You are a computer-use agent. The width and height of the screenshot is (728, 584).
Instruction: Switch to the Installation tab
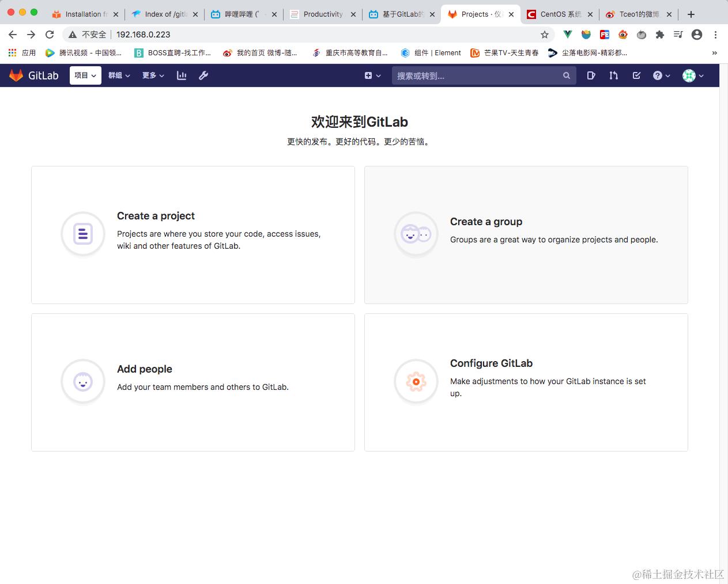click(x=86, y=14)
